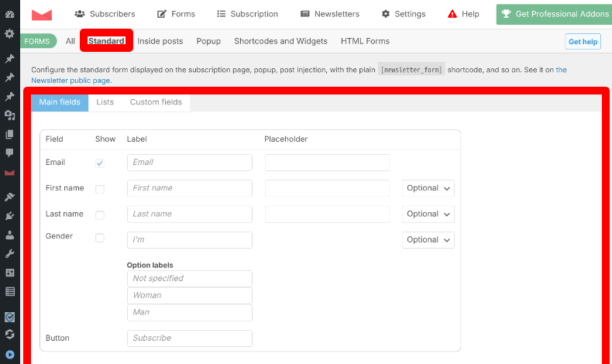This screenshot has width=612, height=364.
Task: Click the Last name placeholder input
Action: click(x=327, y=215)
